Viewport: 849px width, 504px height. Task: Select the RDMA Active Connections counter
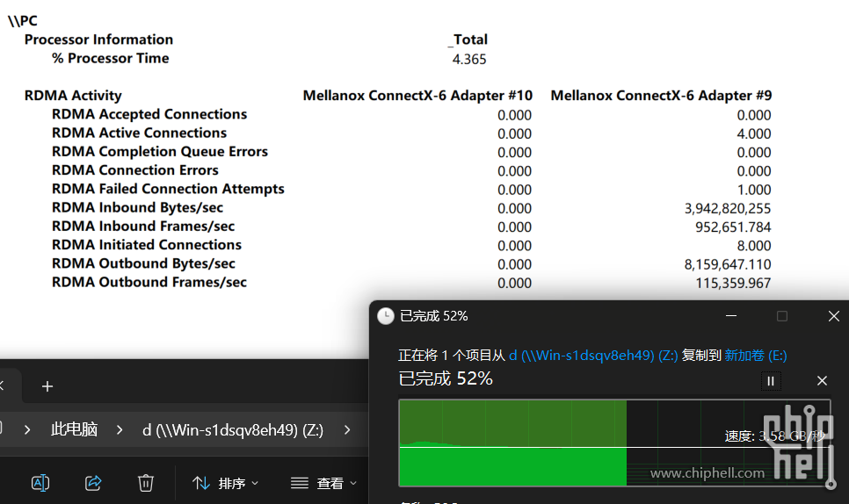[x=139, y=133]
